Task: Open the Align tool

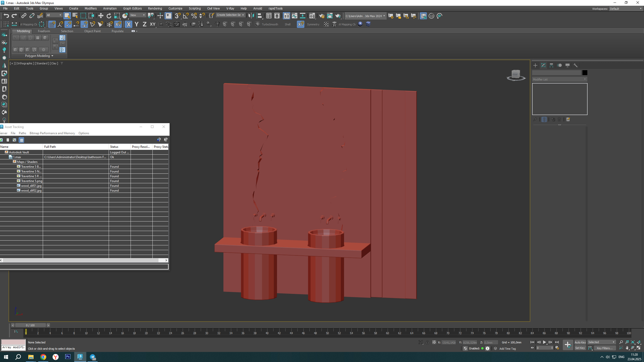Action: [x=259, y=16]
